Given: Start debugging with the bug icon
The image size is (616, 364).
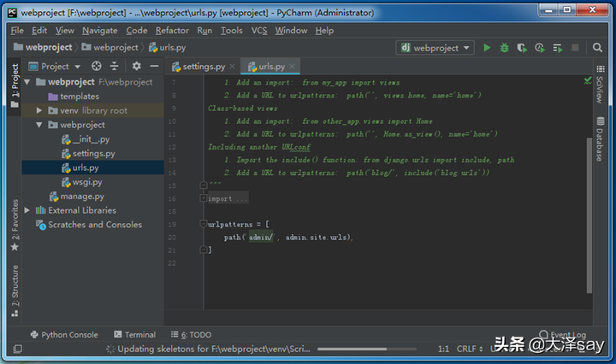Looking at the screenshot, I should pyautogui.click(x=504, y=48).
